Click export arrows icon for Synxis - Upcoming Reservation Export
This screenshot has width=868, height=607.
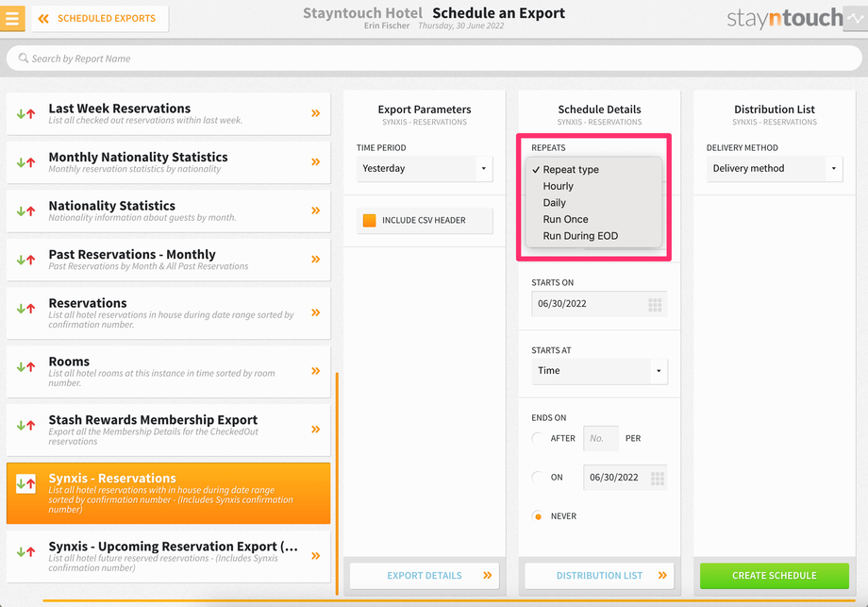pos(25,551)
